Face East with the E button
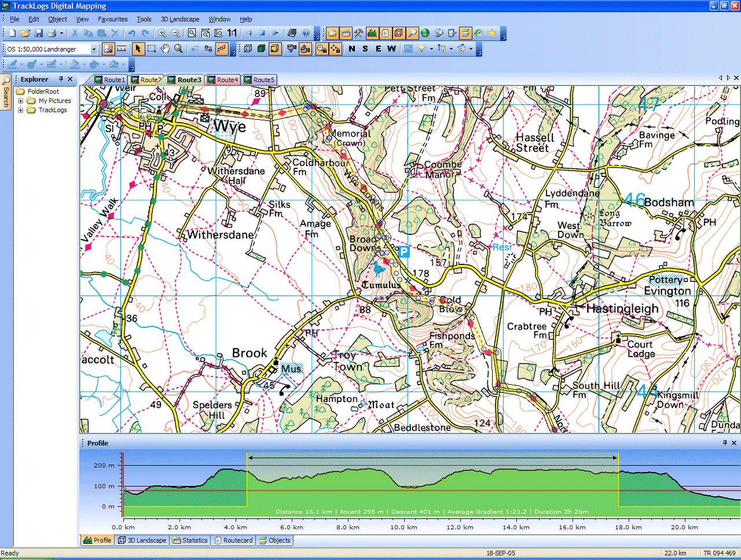Viewport: 741px width, 560px height. pos(379,49)
